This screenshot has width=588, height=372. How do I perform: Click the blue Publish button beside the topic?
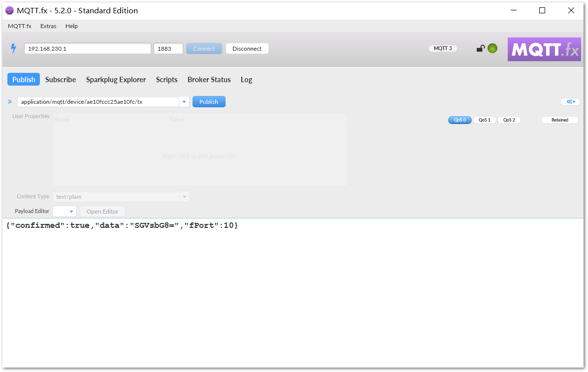click(209, 102)
